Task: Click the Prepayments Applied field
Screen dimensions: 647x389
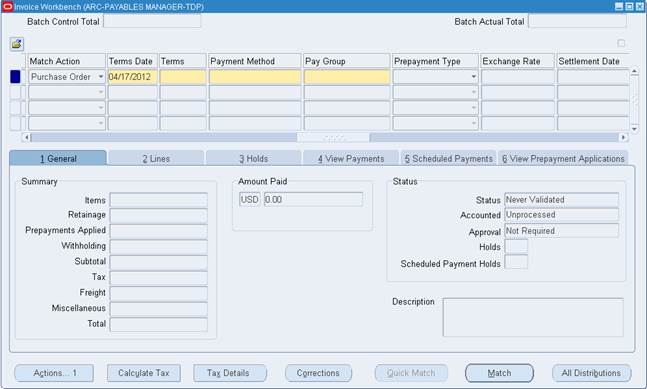Action: (158, 231)
